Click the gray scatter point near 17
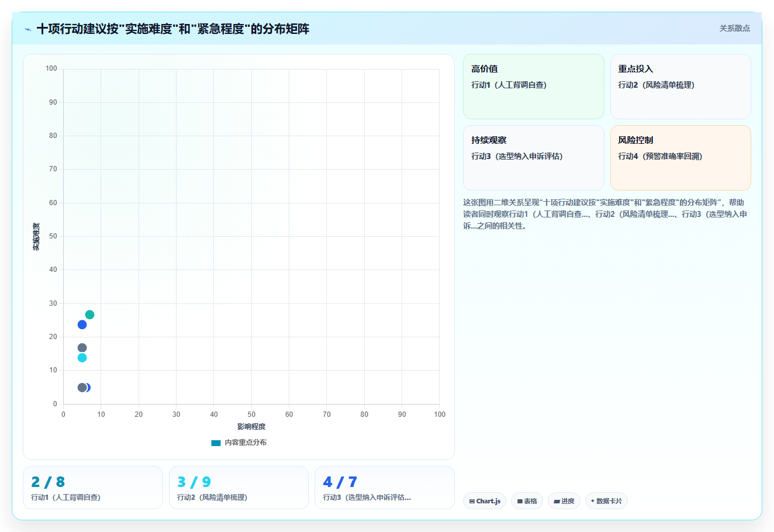Viewport: 774px width, 532px height. (82, 348)
